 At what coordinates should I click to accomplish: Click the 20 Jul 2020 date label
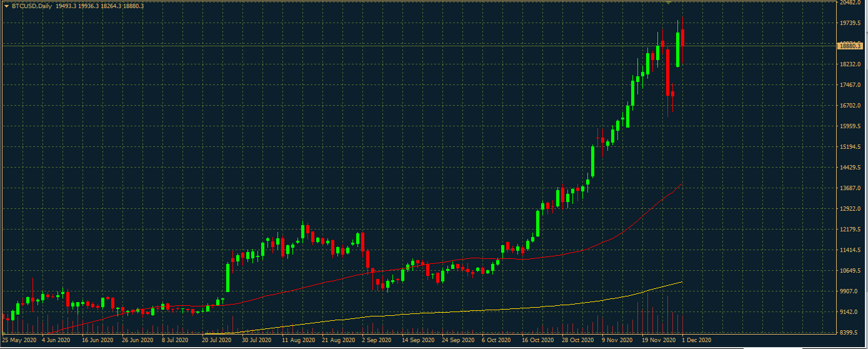[216, 341]
